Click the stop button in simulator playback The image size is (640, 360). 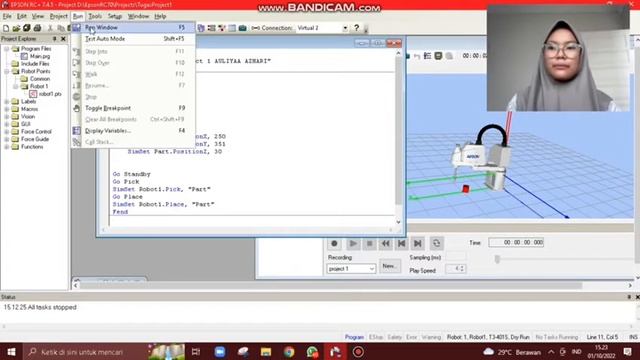coord(369,243)
